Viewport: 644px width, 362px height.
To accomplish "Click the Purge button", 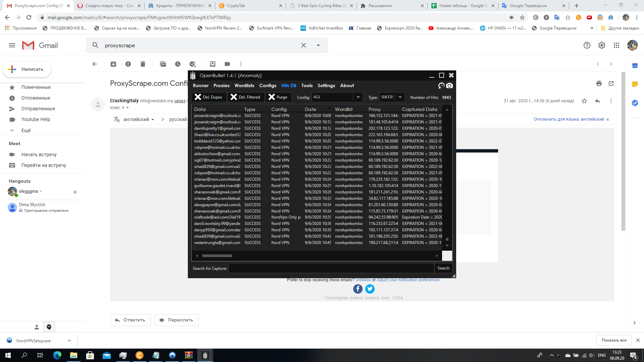I will click(278, 97).
